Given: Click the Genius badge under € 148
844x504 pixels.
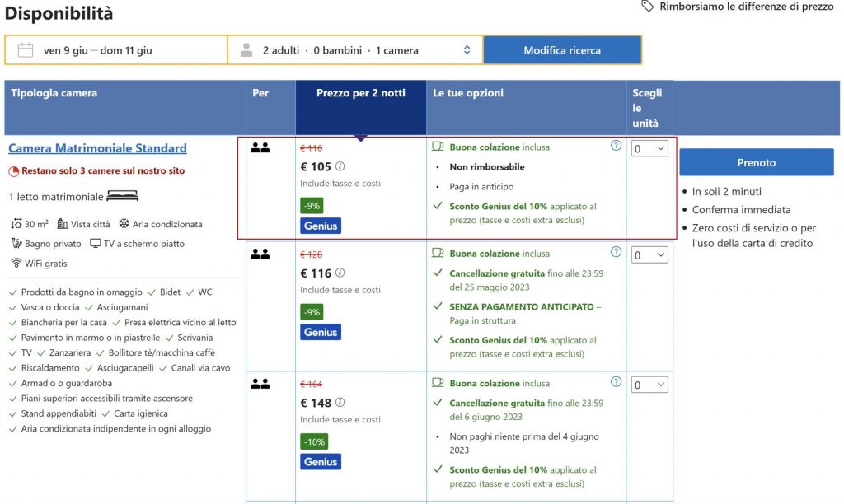Looking at the screenshot, I should click(x=321, y=462).
